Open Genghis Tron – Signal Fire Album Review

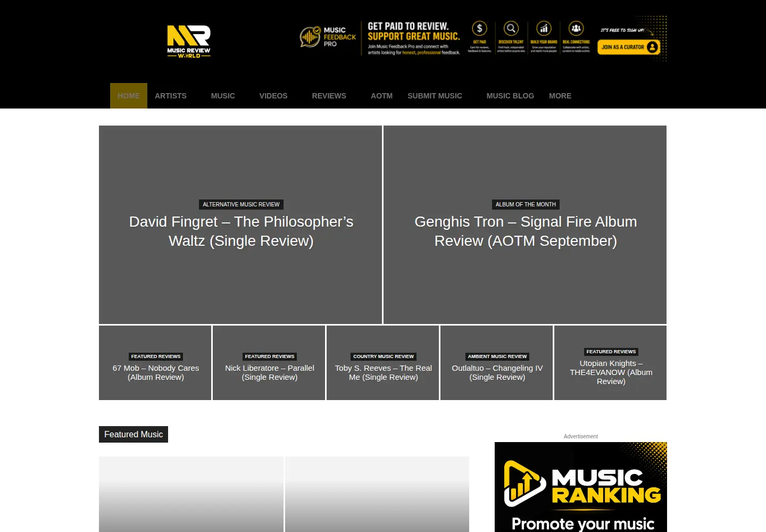coord(526,231)
